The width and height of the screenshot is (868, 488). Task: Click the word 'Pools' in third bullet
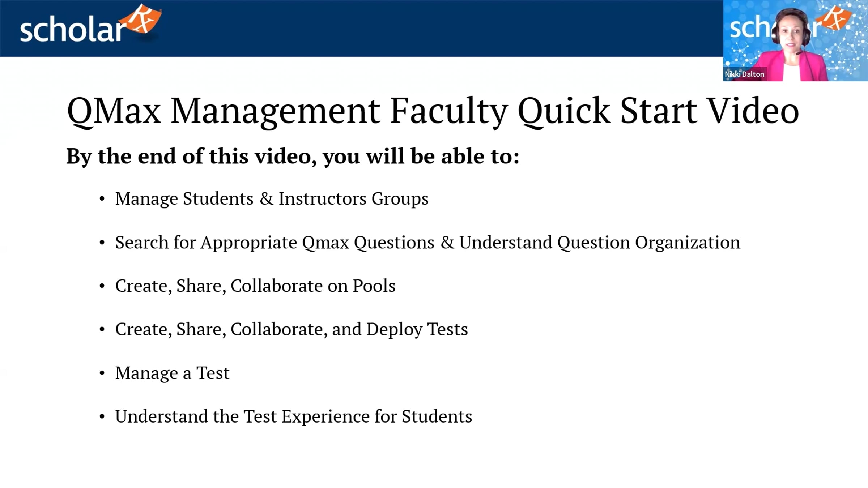coord(374,286)
